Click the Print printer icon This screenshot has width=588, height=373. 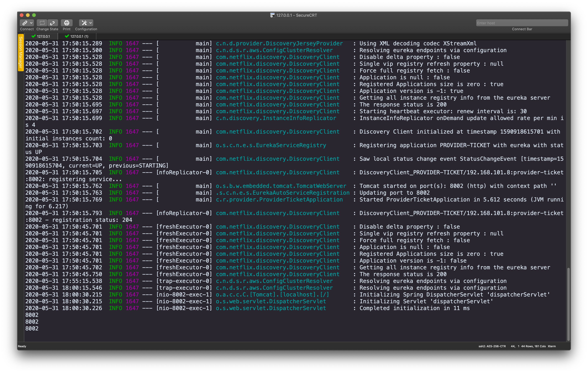click(x=66, y=23)
